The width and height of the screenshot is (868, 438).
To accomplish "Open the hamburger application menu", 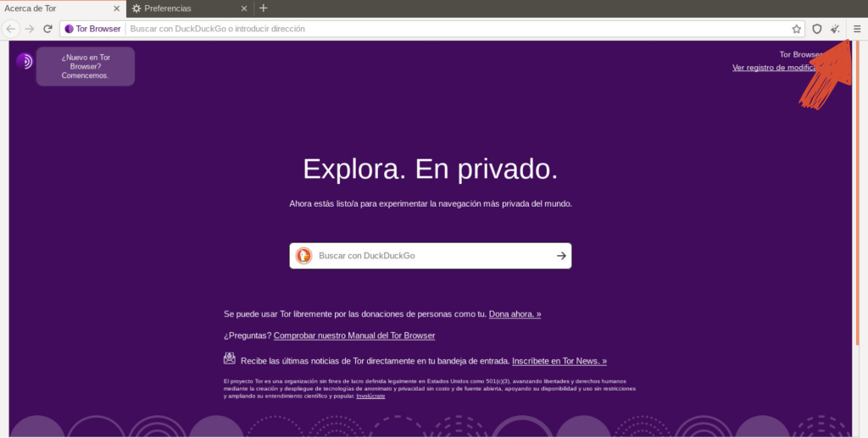I will pyautogui.click(x=857, y=29).
